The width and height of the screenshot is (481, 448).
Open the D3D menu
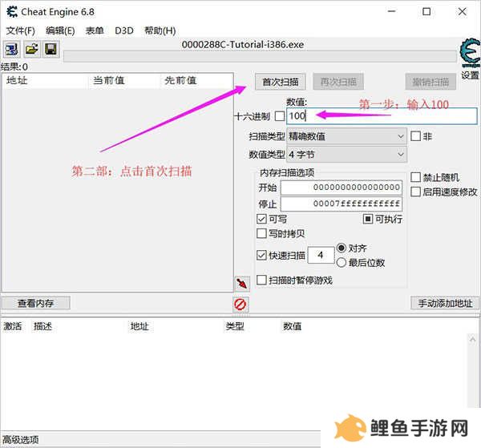pyautogui.click(x=124, y=30)
